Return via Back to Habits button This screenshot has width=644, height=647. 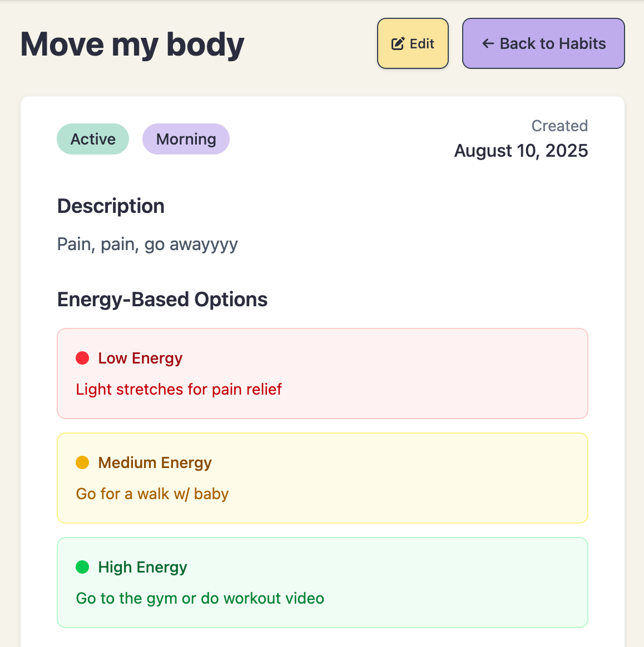point(543,43)
